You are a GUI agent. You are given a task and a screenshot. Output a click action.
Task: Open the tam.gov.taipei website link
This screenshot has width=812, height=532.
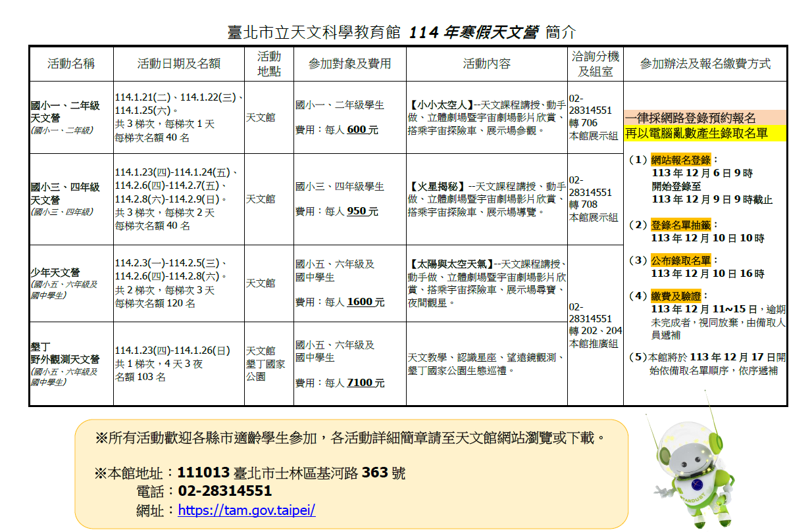[x=247, y=510]
